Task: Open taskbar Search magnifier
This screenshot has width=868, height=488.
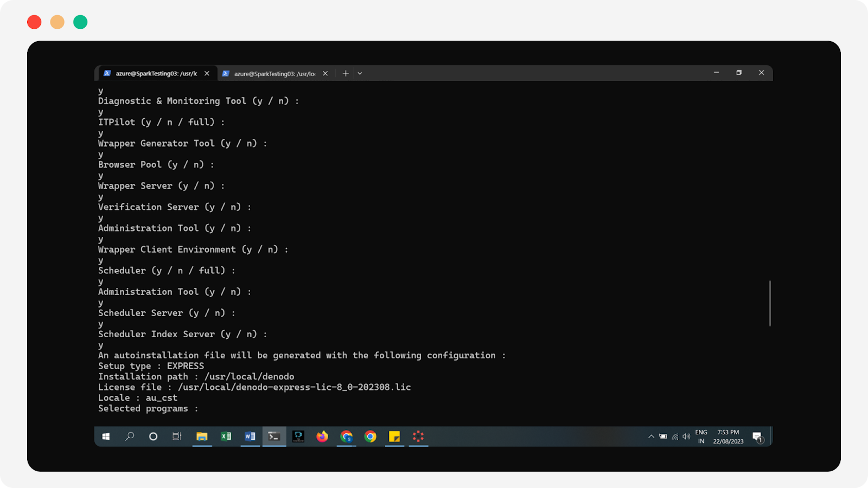Action: tap(130, 436)
